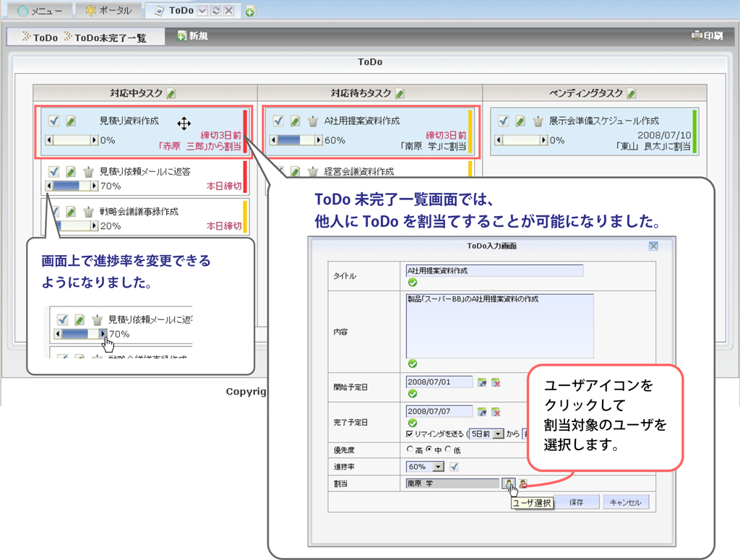Click the 60% progress bar on A社用提案資料作成 card
740x560 pixels.
tap(296, 140)
